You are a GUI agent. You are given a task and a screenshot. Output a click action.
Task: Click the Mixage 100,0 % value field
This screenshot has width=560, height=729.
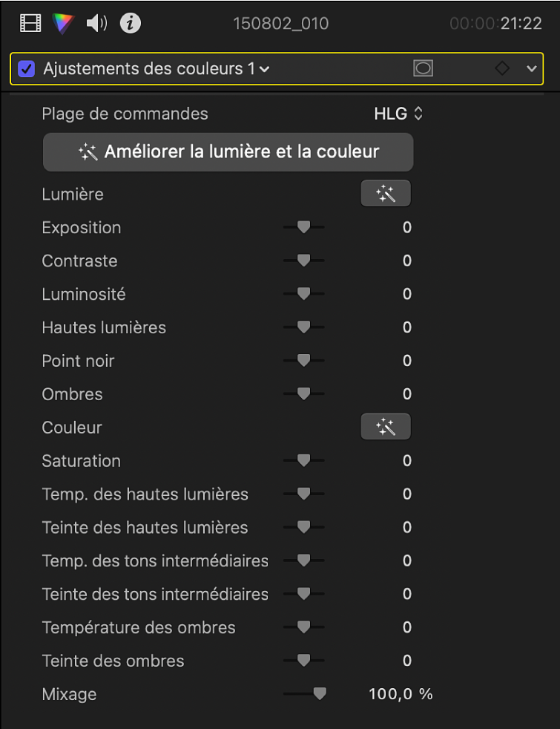point(401,693)
